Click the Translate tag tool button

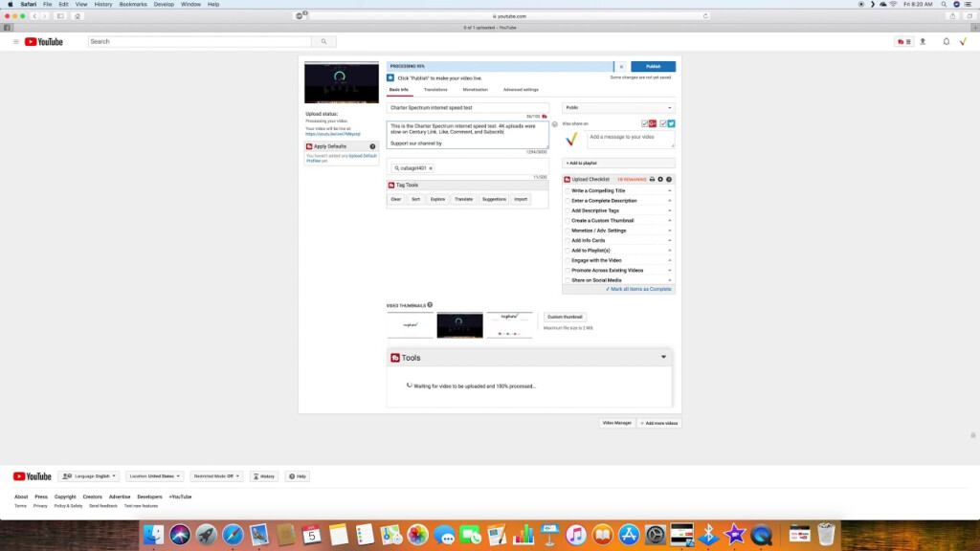pyautogui.click(x=464, y=199)
